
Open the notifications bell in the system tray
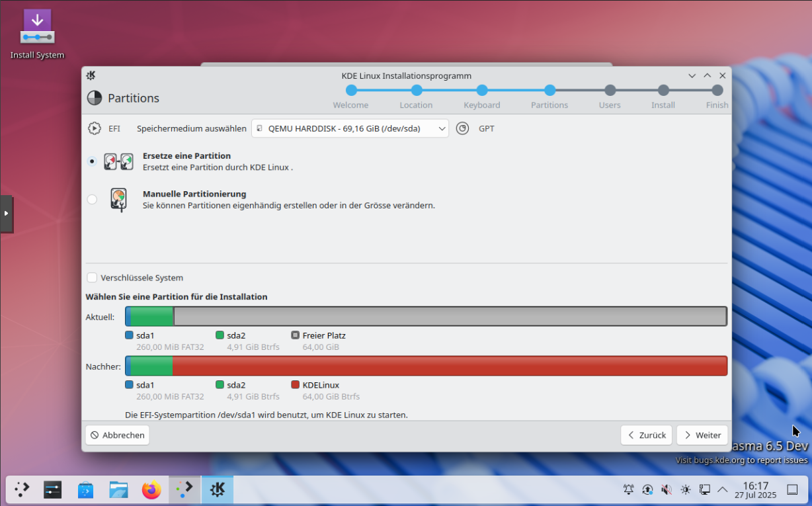click(629, 489)
